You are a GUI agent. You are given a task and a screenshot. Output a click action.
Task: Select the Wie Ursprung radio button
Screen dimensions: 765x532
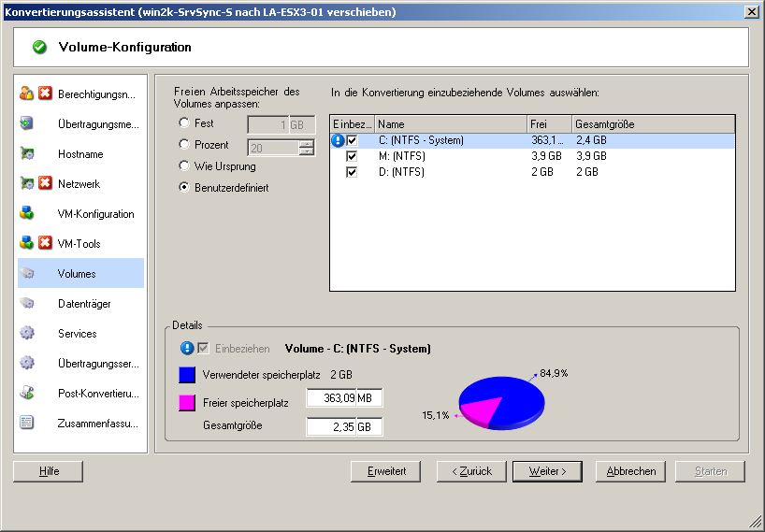[184, 165]
